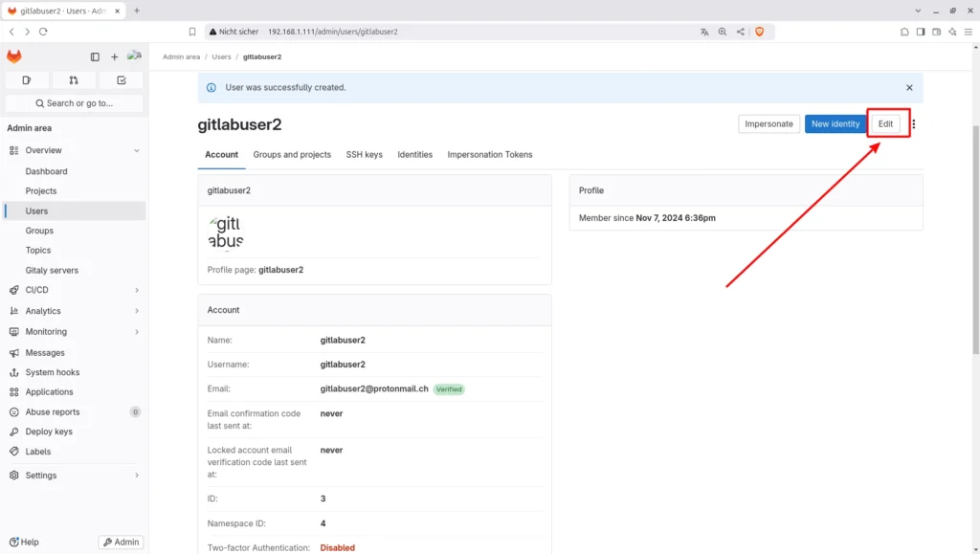
Task: Expand the CI/CD sidebar section
Action: [137, 290]
